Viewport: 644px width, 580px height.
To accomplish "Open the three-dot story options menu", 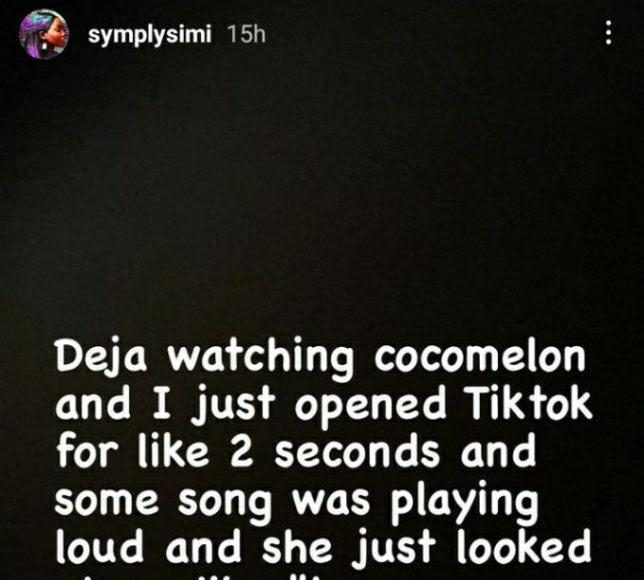I will coord(609,32).
